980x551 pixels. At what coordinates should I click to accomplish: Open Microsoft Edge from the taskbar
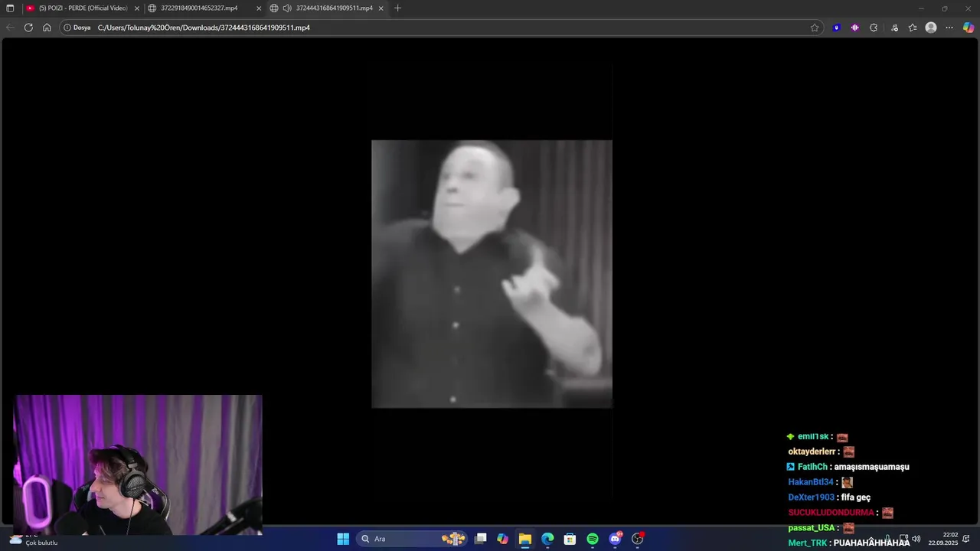click(x=547, y=539)
